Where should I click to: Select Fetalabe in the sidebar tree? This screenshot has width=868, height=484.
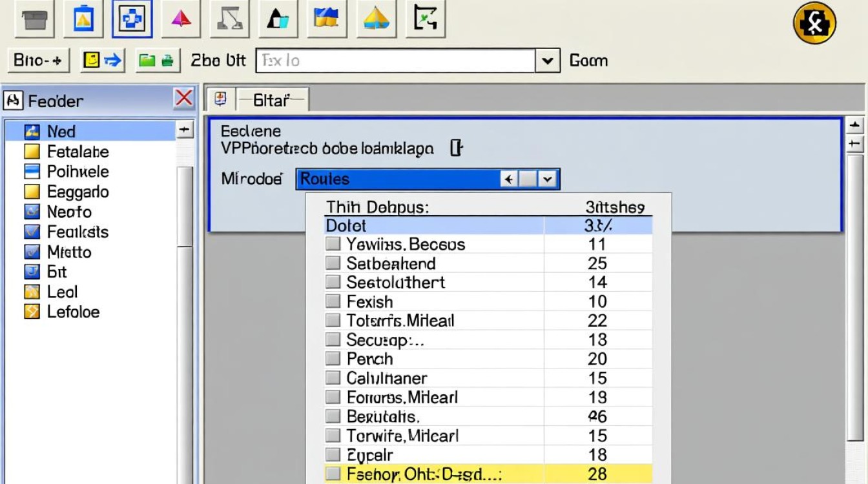77,152
